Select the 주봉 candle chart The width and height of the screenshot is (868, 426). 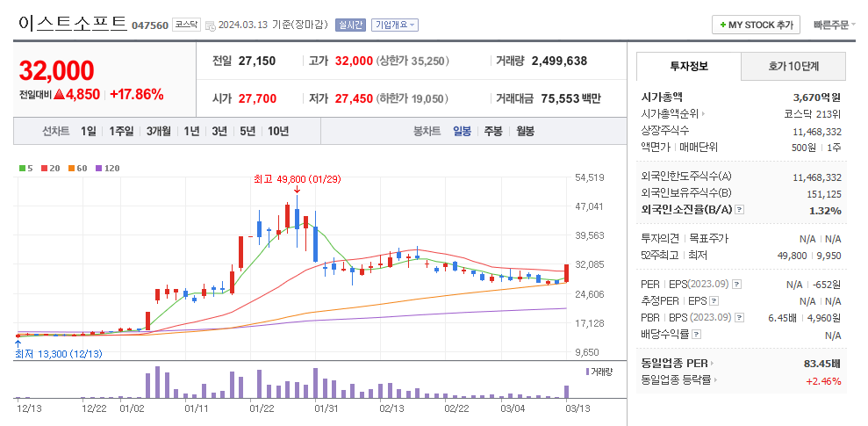tap(493, 131)
